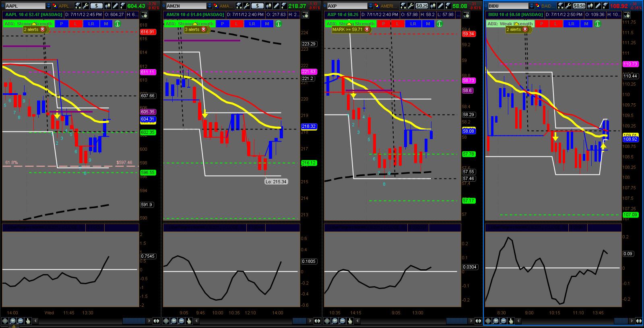Click the zoom out magnifier under AAPL chart

tap(20, 321)
